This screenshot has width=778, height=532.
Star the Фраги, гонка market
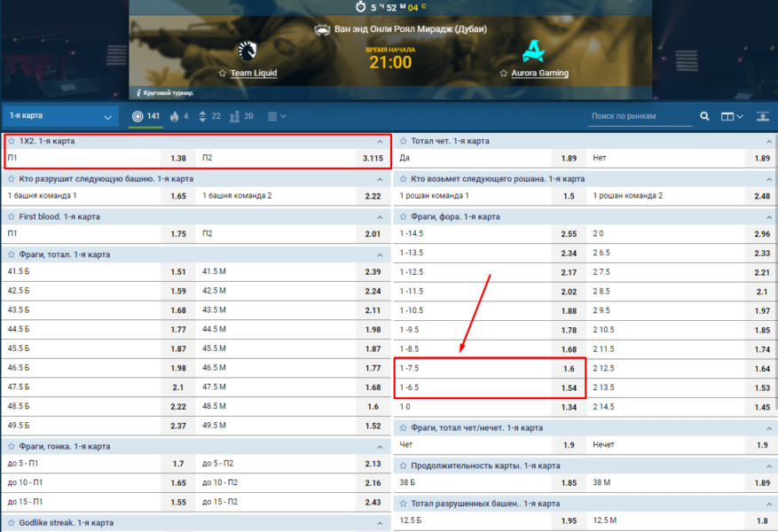(12, 446)
